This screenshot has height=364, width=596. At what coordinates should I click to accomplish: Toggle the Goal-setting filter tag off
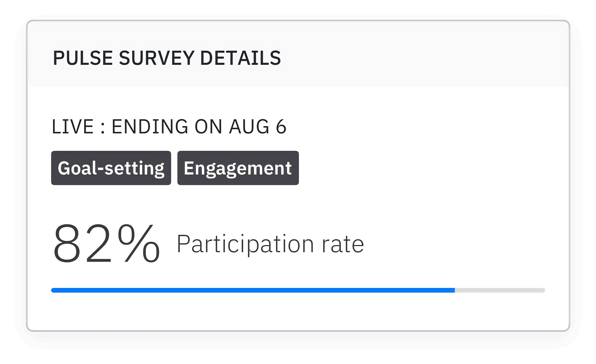tap(111, 168)
